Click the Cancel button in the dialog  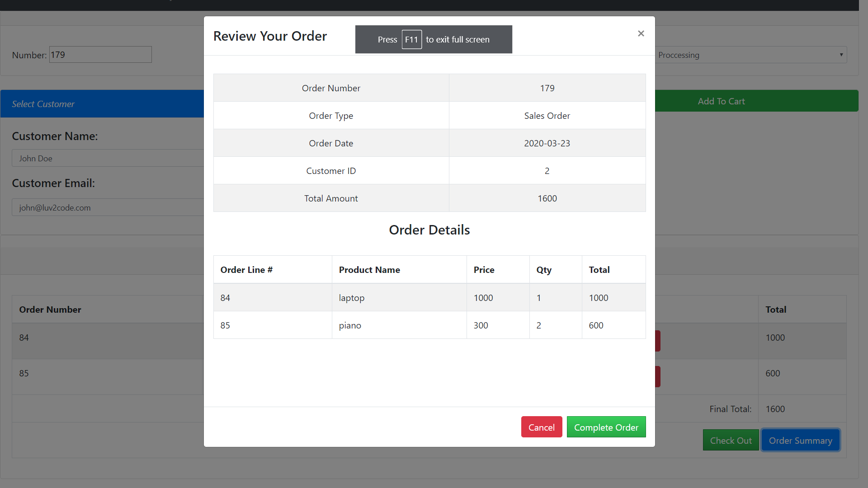pyautogui.click(x=541, y=427)
